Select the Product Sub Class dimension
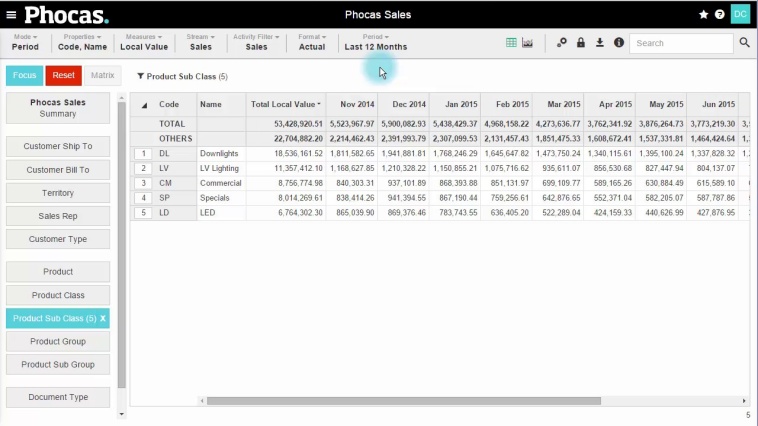Image resolution: width=758 pixels, height=426 pixels. 55,318
